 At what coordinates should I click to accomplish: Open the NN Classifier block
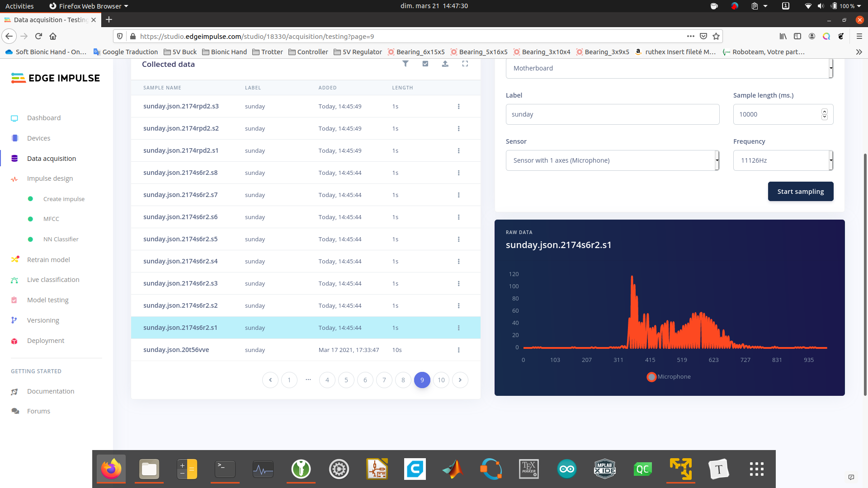coord(61,239)
